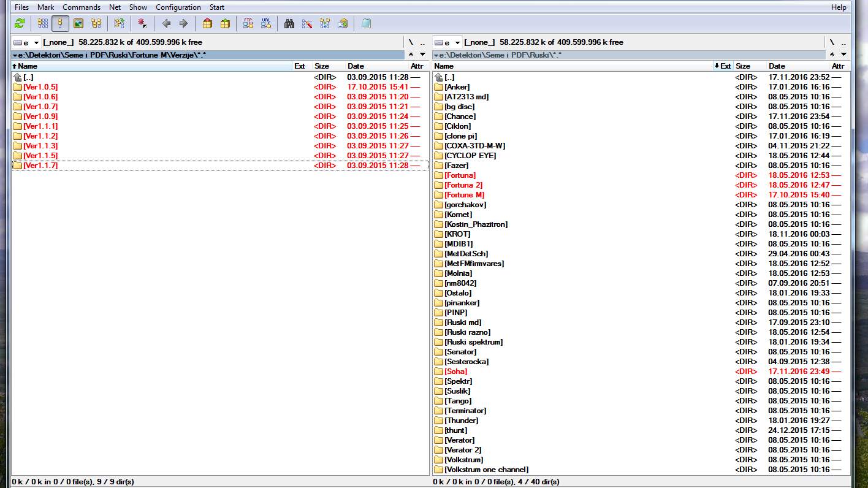Viewport: 868px width, 488px height.
Task: Select the Fortune M folder in right panel
Action: pos(464,195)
